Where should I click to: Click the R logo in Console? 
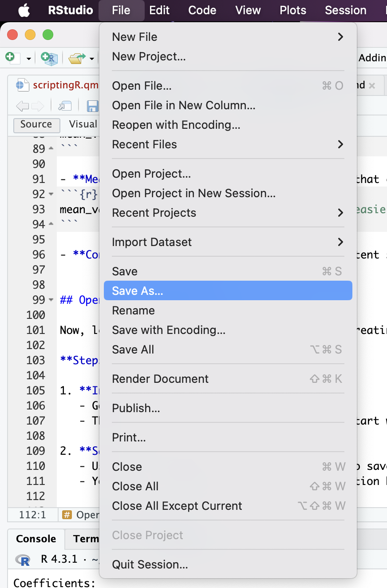pyautogui.click(x=22, y=560)
